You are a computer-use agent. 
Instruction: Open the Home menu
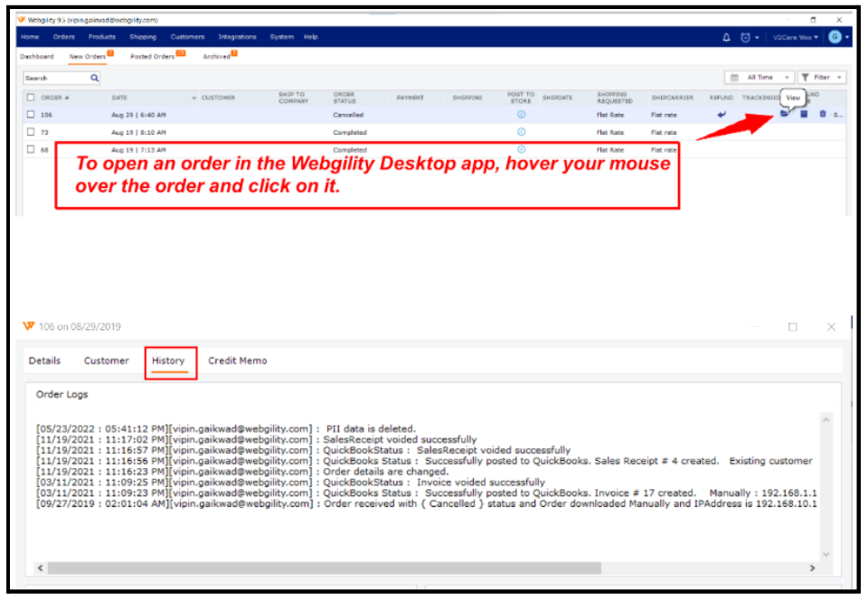(x=30, y=37)
